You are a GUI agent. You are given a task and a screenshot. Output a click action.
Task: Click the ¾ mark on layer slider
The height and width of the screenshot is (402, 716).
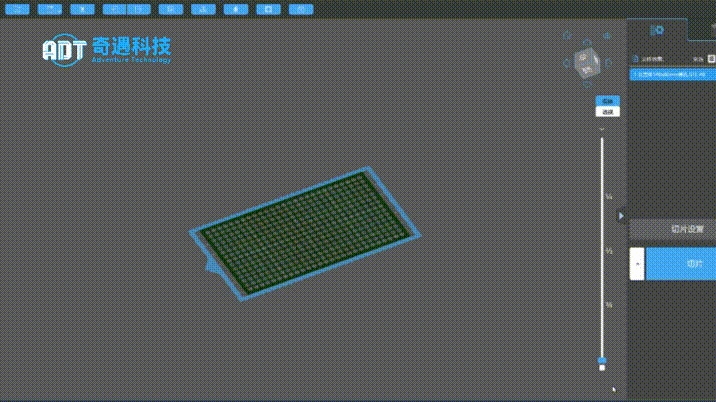point(609,305)
